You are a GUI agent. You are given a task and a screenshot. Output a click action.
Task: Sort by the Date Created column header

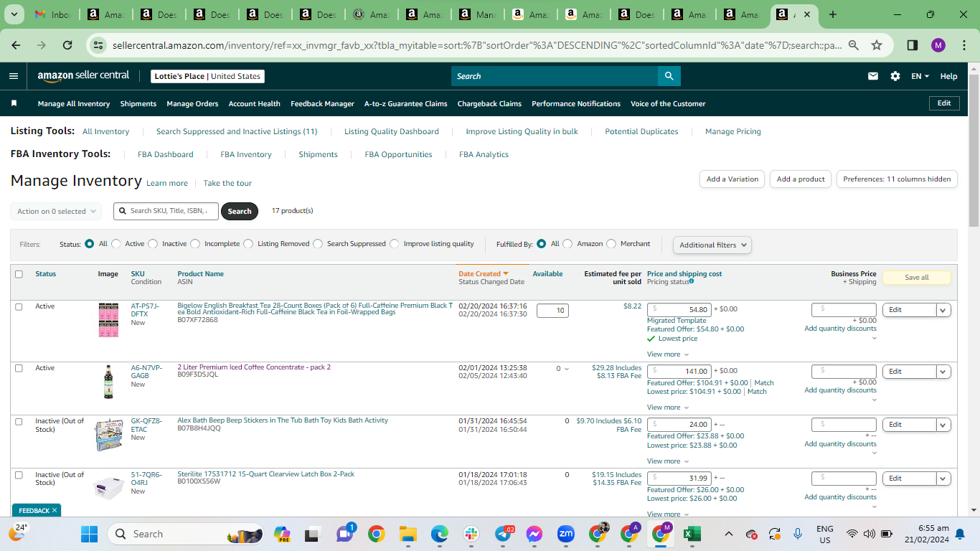[483, 274]
